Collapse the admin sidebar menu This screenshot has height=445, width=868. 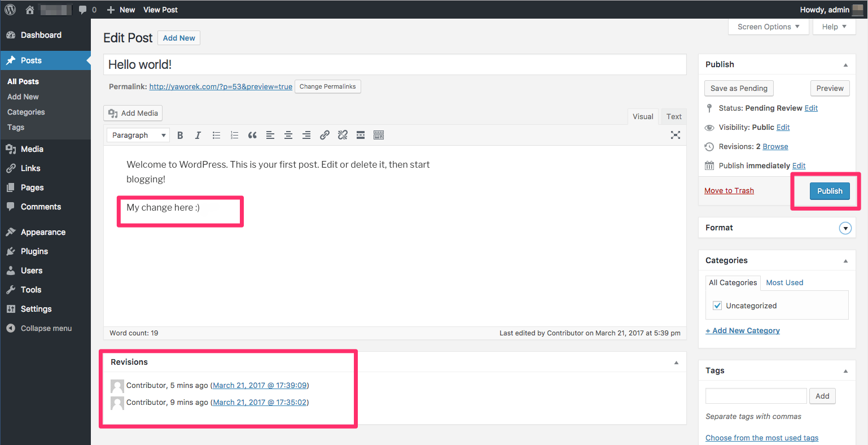tap(45, 328)
